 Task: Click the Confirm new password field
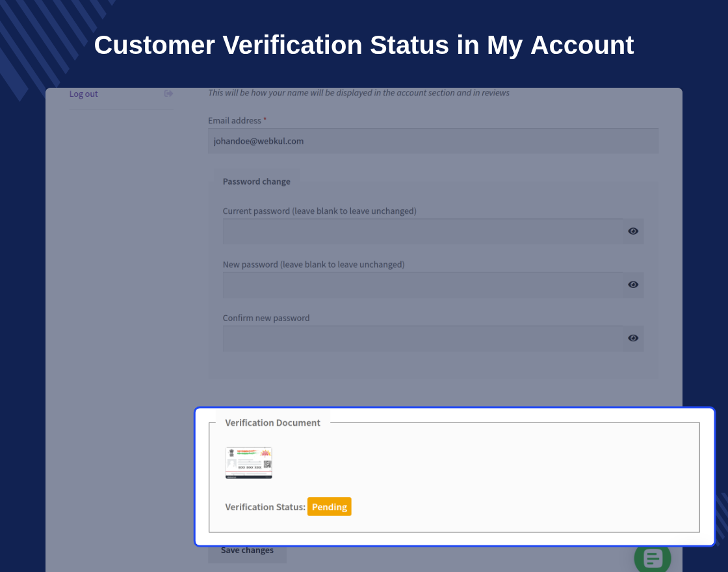pyautogui.click(x=423, y=338)
